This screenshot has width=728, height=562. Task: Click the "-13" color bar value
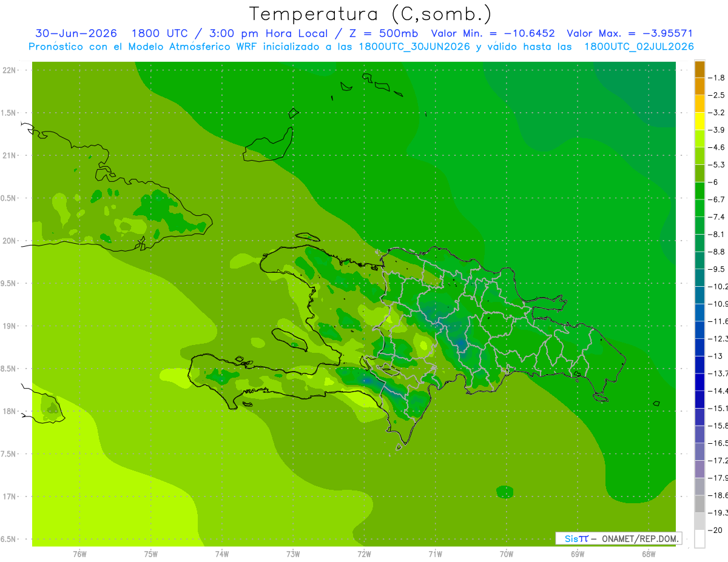715,356
